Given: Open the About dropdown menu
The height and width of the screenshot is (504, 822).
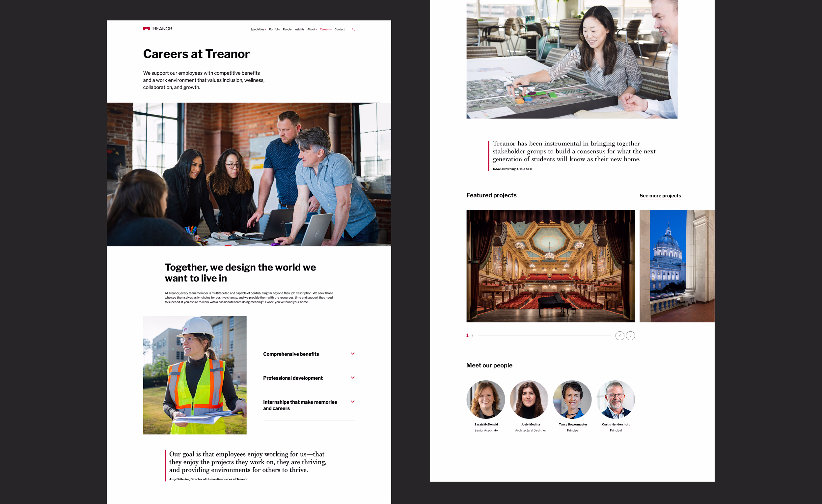Looking at the screenshot, I should [x=311, y=29].
